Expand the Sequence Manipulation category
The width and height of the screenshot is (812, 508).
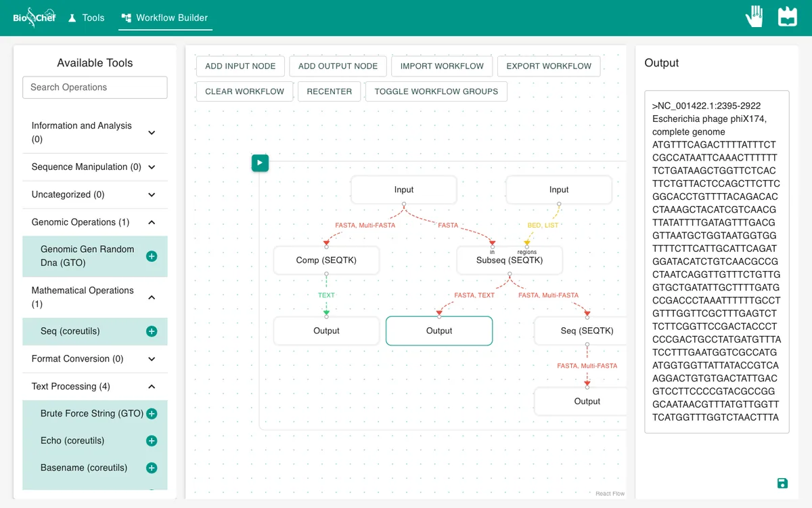pos(95,167)
